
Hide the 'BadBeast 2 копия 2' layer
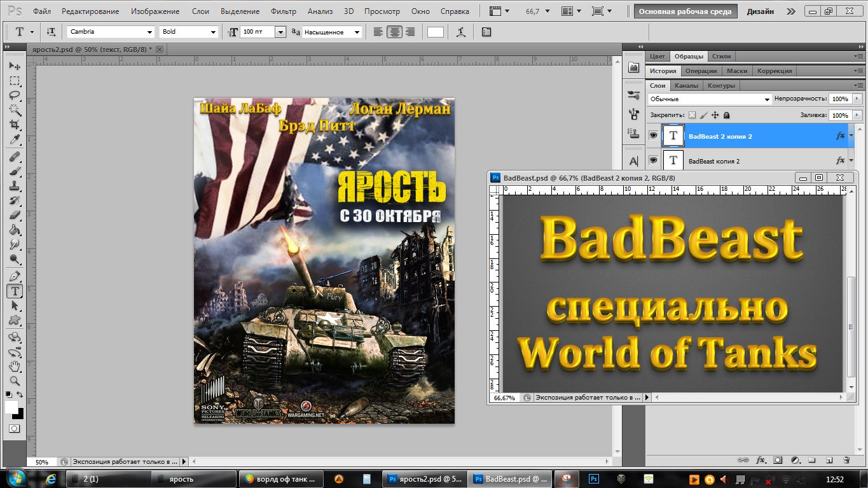(x=652, y=136)
